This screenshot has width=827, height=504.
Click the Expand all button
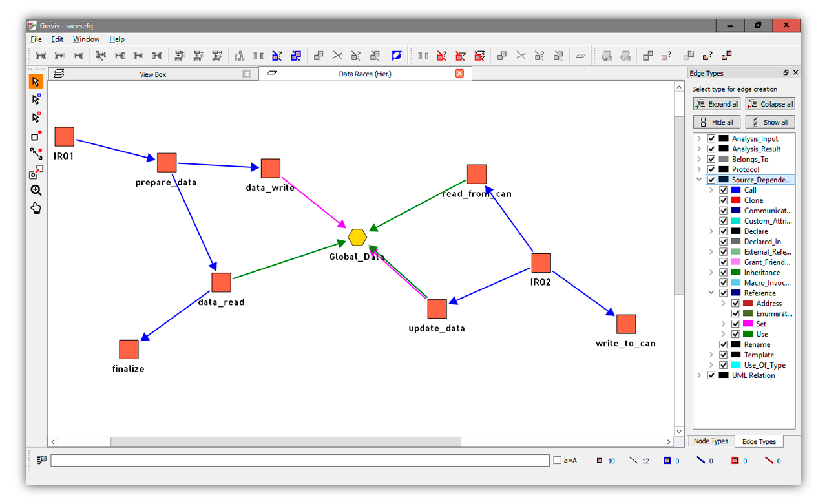click(717, 104)
